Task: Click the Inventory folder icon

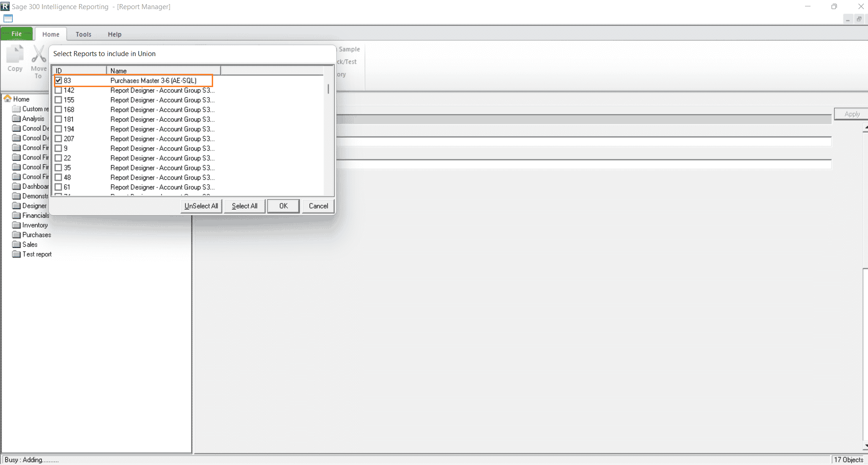Action: pos(16,225)
